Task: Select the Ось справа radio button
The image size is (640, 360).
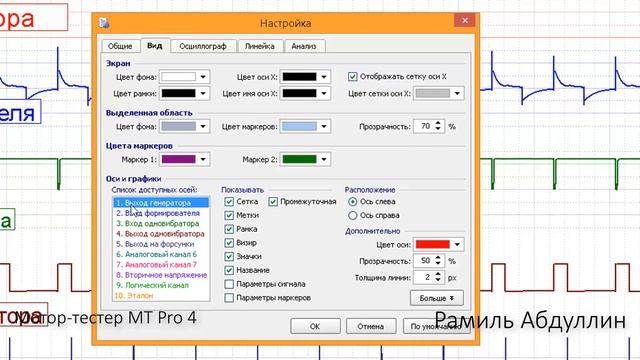Action: tap(353, 215)
